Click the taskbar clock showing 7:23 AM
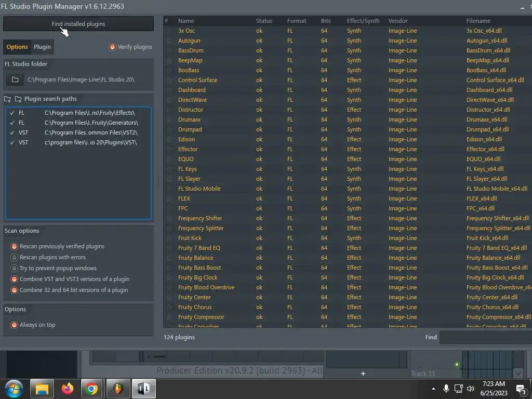The height and width of the screenshot is (399, 532). pos(494,389)
